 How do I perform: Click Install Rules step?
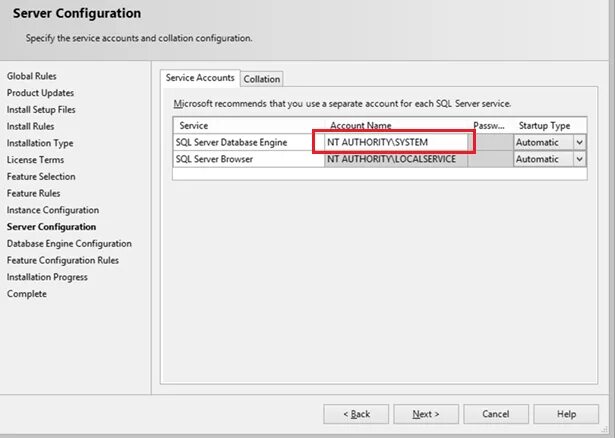30,126
